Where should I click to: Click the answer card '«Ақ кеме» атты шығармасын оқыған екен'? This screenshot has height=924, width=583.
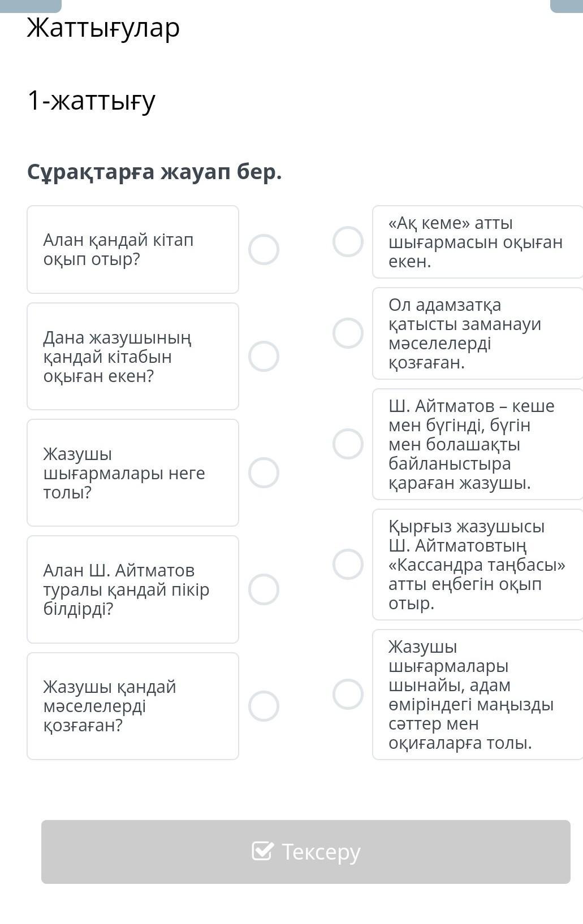tap(478, 242)
